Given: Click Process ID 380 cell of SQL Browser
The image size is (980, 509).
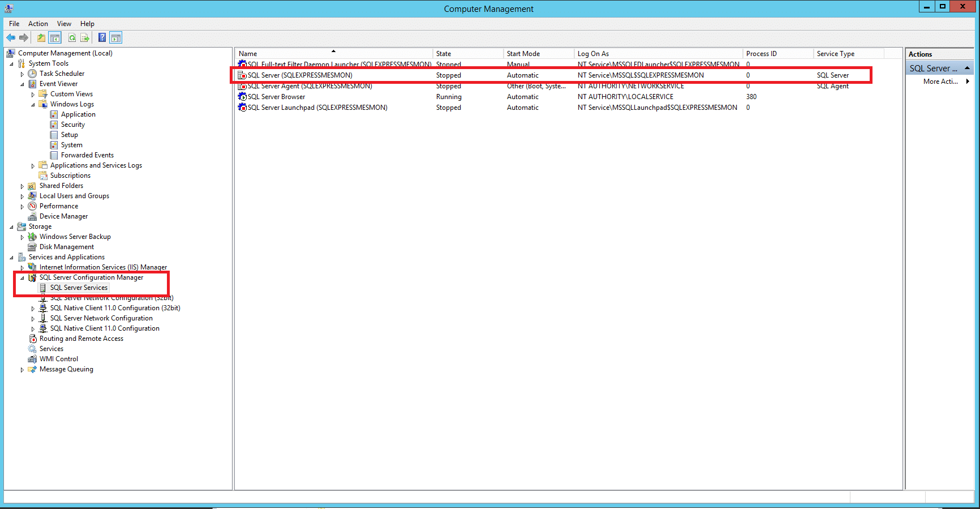Looking at the screenshot, I should point(751,97).
